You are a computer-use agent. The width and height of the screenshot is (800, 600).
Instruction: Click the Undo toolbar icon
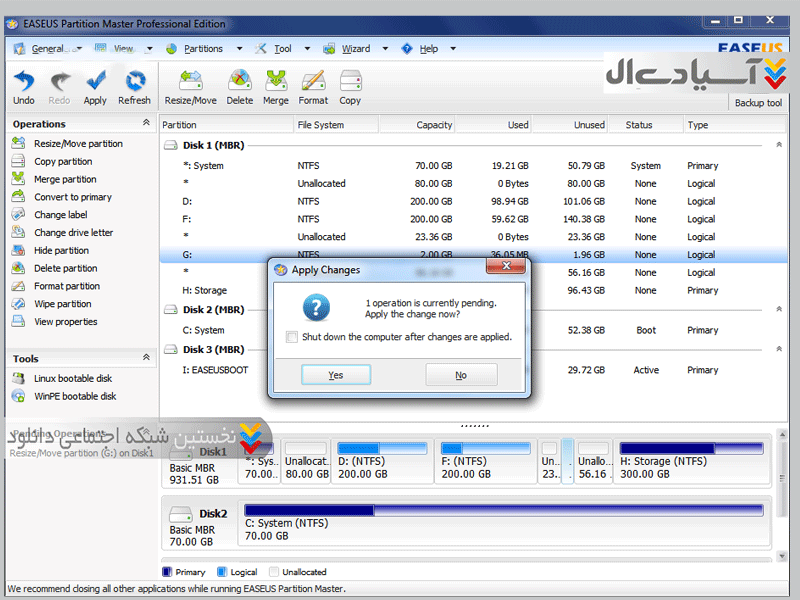[24, 82]
